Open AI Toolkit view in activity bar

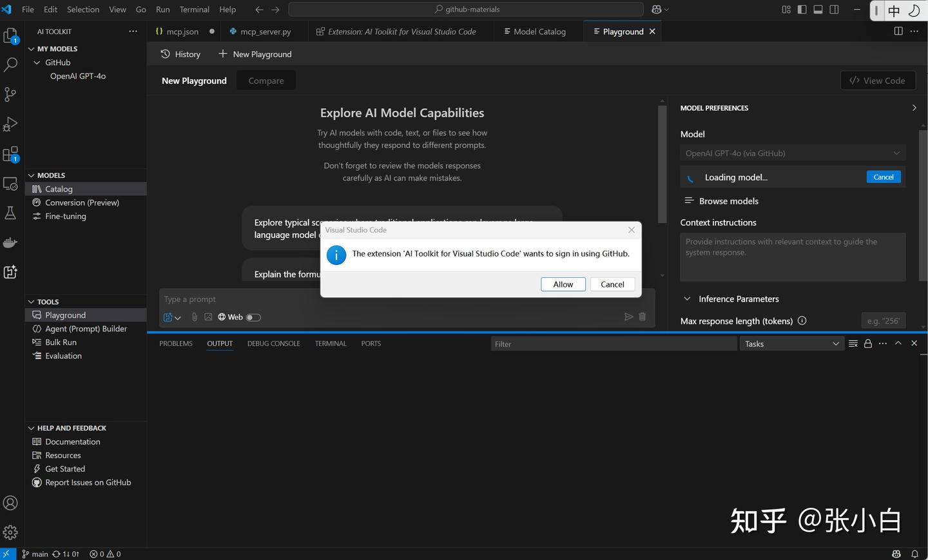[11, 272]
